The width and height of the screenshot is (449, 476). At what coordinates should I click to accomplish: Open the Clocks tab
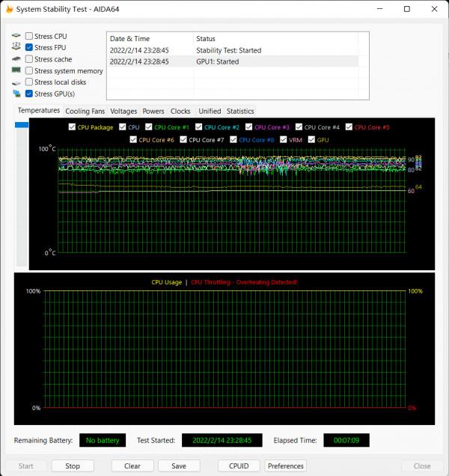180,112
